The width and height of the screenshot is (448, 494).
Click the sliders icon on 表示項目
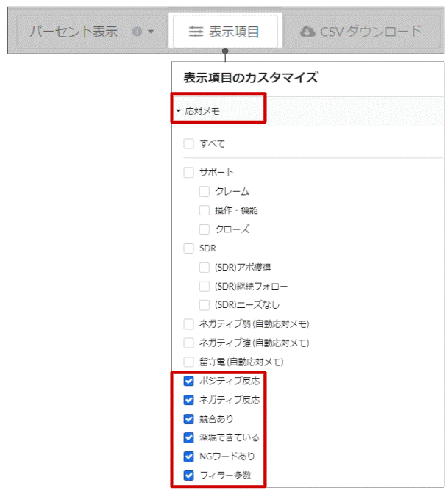click(x=196, y=32)
